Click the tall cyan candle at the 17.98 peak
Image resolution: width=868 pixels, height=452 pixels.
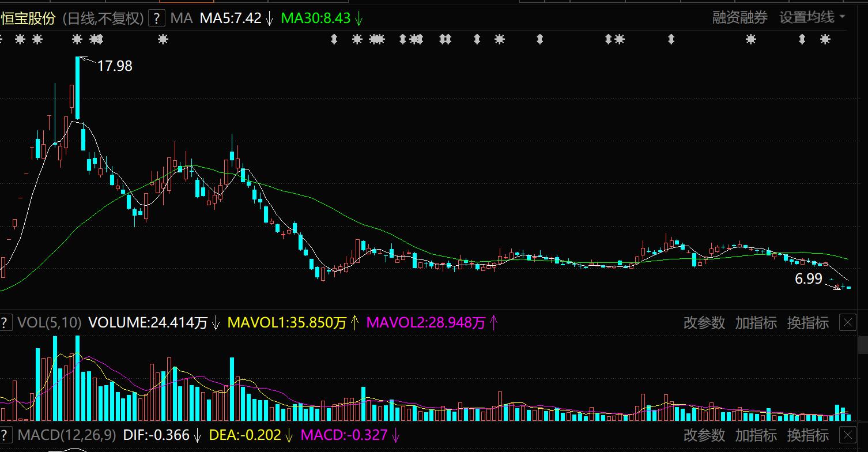(x=77, y=88)
